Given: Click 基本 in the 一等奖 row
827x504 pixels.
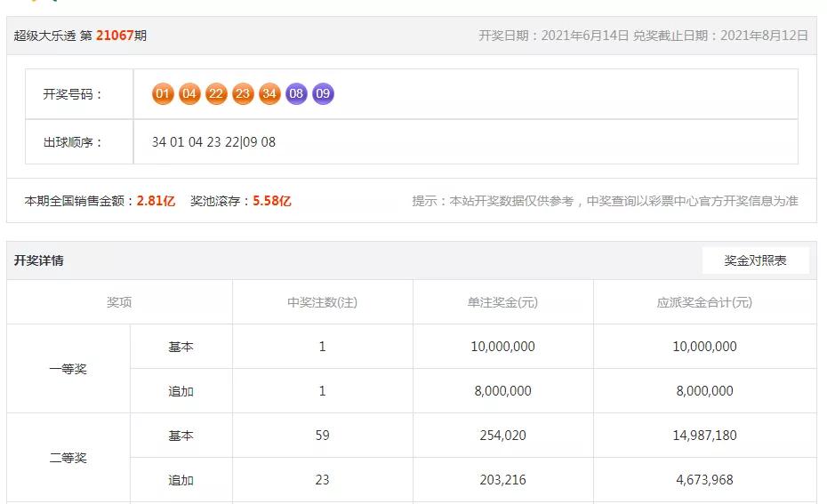Looking at the screenshot, I should [x=181, y=347].
